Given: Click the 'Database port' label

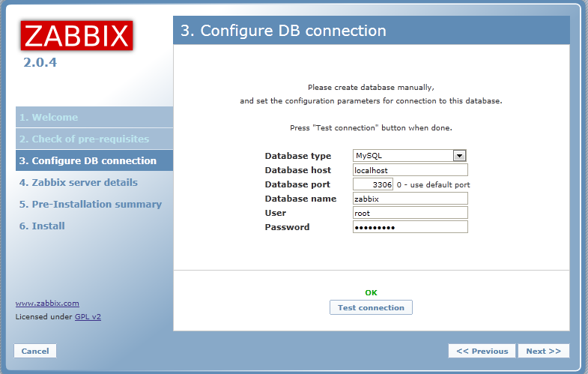Looking at the screenshot, I should point(297,184).
